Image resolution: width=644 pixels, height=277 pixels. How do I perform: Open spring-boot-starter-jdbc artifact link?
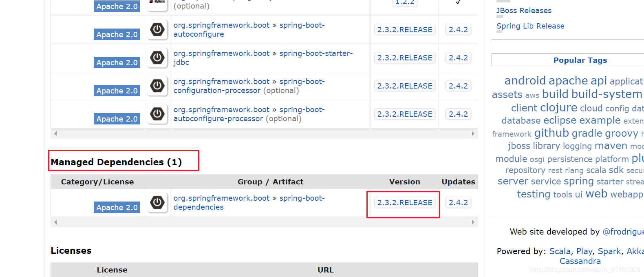[x=263, y=58]
